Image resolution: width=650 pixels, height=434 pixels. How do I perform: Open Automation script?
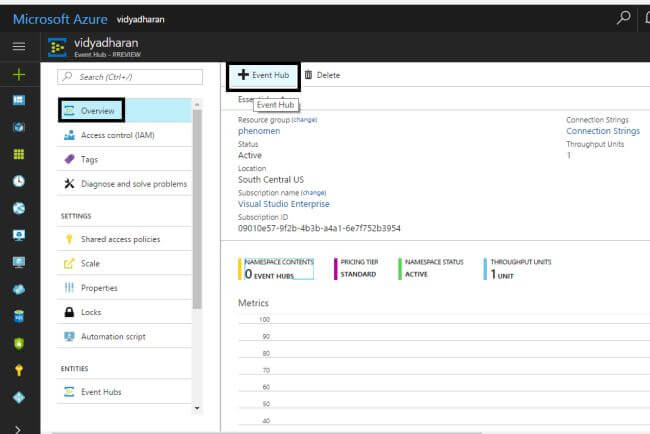coord(124,336)
